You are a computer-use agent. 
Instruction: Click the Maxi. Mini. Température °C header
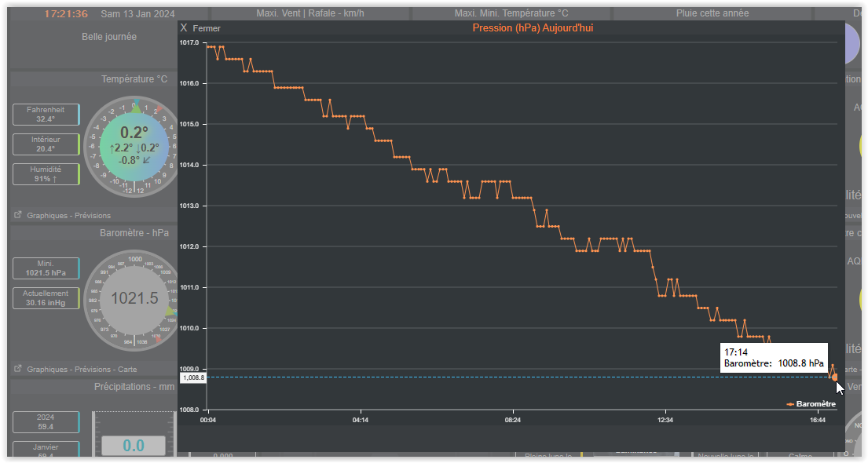(511, 13)
